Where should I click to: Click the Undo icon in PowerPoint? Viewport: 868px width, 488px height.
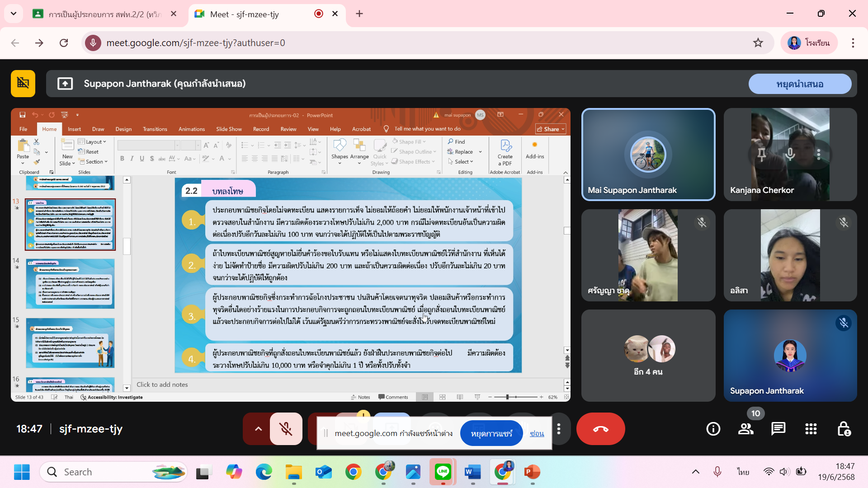(35, 115)
